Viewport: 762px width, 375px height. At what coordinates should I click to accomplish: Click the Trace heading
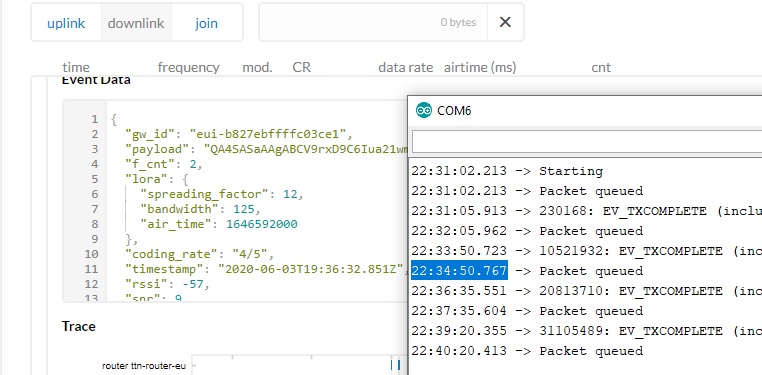pos(79,326)
